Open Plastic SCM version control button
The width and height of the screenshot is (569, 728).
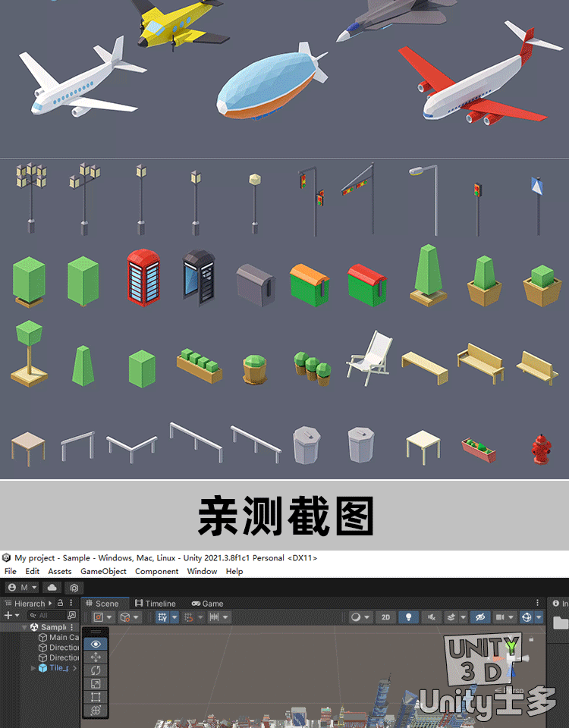click(x=74, y=588)
